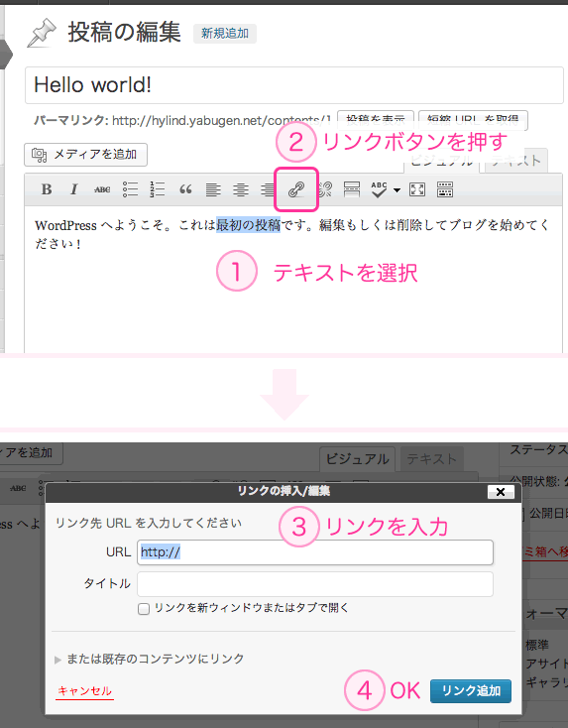568x728 pixels.
Task: Switch to the ビジュアル tab in the dialog background
Action: point(357,459)
